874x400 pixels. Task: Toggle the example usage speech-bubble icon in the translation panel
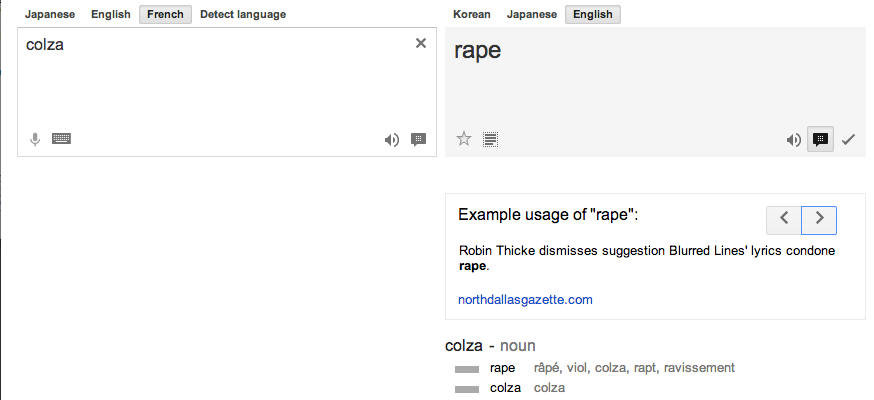[x=820, y=140]
